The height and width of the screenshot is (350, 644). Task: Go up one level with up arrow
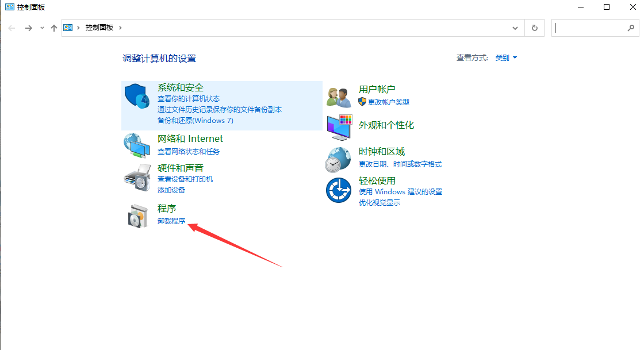click(x=54, y=28)
